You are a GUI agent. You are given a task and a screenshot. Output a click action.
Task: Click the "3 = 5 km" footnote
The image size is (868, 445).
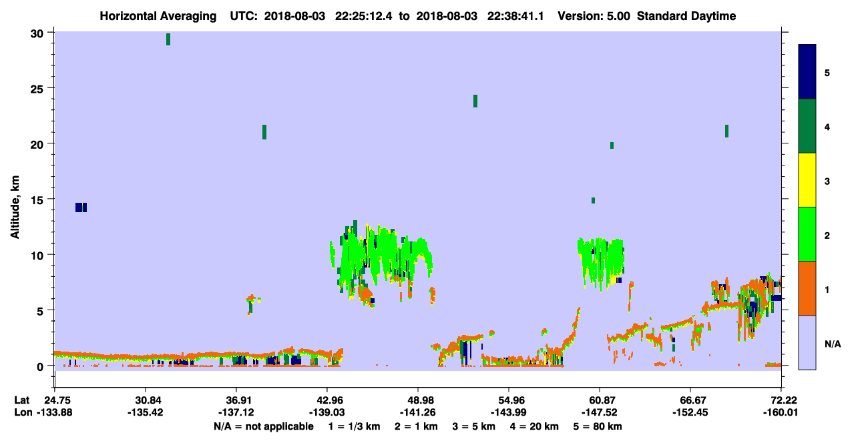coord(474,426)
